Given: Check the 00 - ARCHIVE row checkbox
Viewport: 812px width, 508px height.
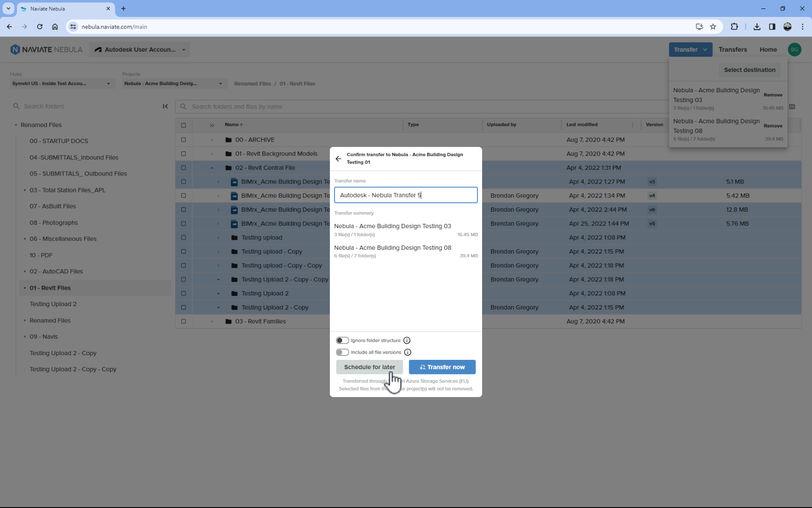Looking at the screenshot, I should pos(183,140).
